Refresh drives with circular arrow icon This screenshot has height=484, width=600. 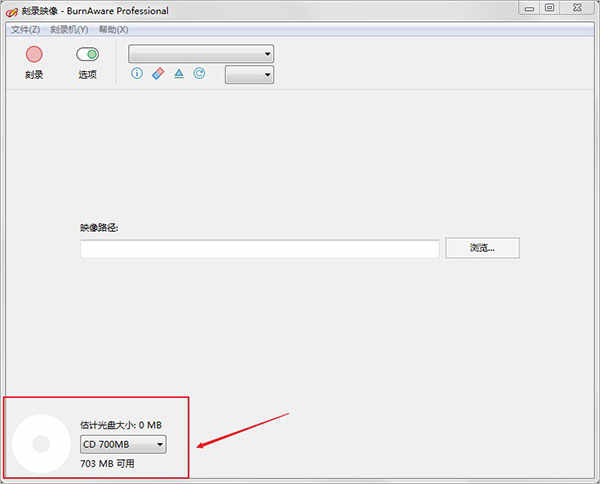click(x=199, y=73)
